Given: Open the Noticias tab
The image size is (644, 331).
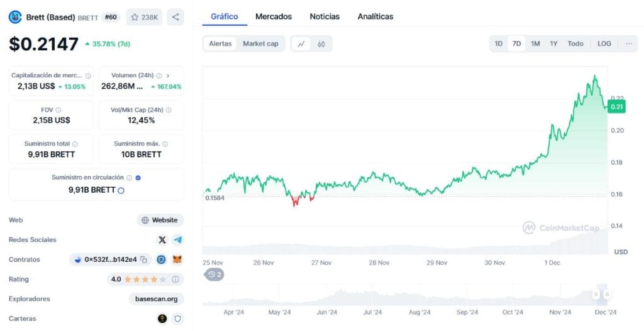Looking at the screenshot, I should [325, 16].
